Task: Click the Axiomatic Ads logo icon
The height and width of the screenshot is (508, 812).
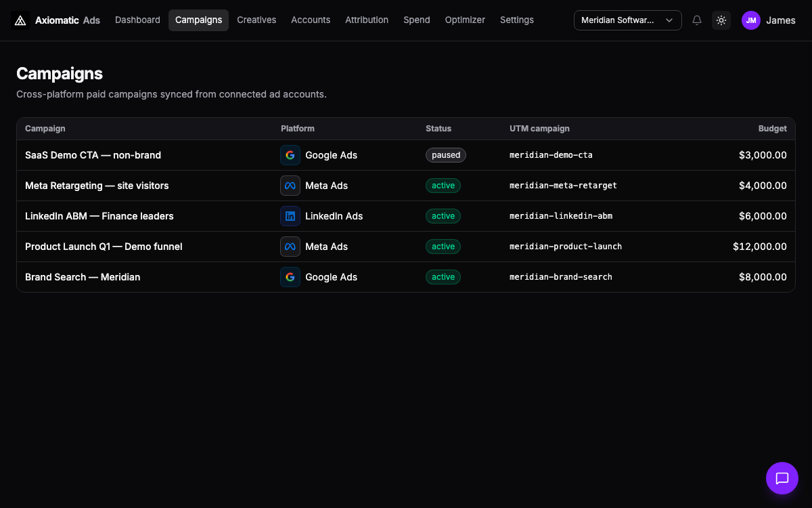Action: [x=20, y=20]
